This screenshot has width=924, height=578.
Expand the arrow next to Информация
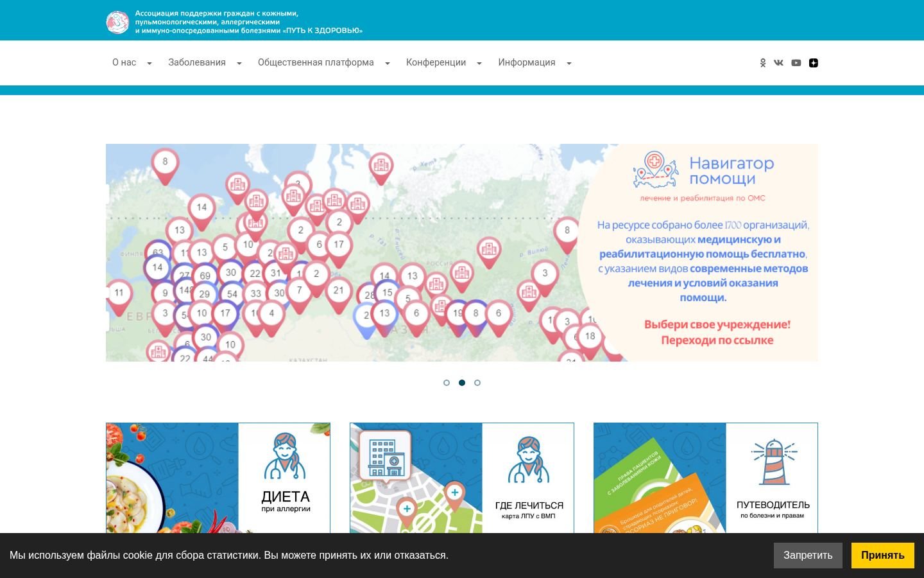pyautogui.click(x=569, y=63)
